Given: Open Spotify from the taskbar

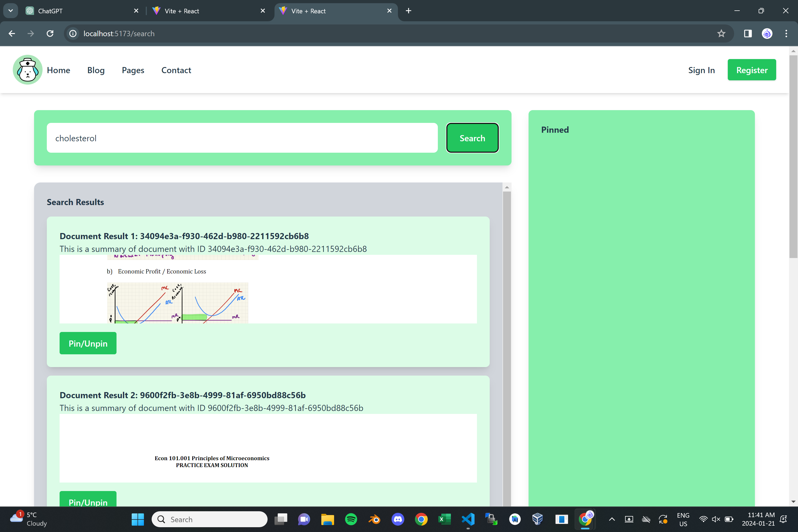Looking at the screenshot, I should pyautogui.click(x=351, y=519).
